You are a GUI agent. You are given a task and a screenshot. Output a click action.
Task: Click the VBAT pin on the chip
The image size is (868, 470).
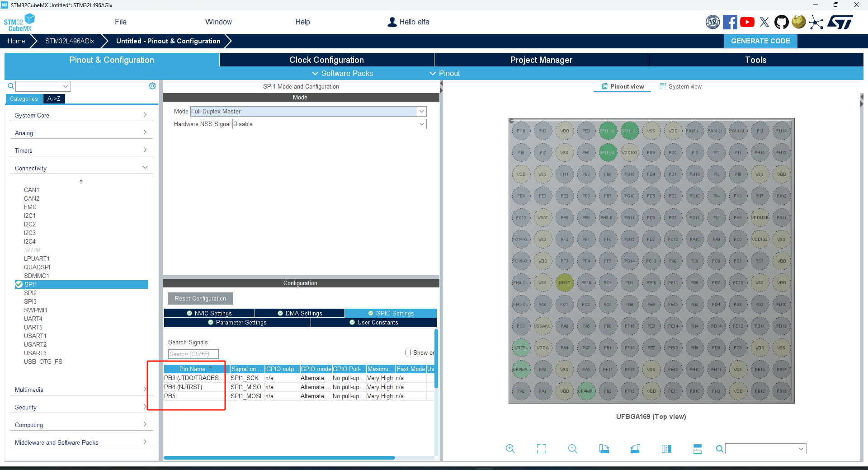pos(542,218)
